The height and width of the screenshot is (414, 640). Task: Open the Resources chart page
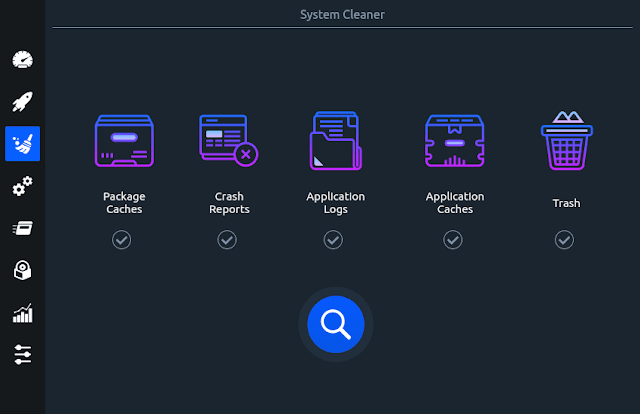click(x=22, y=313)
